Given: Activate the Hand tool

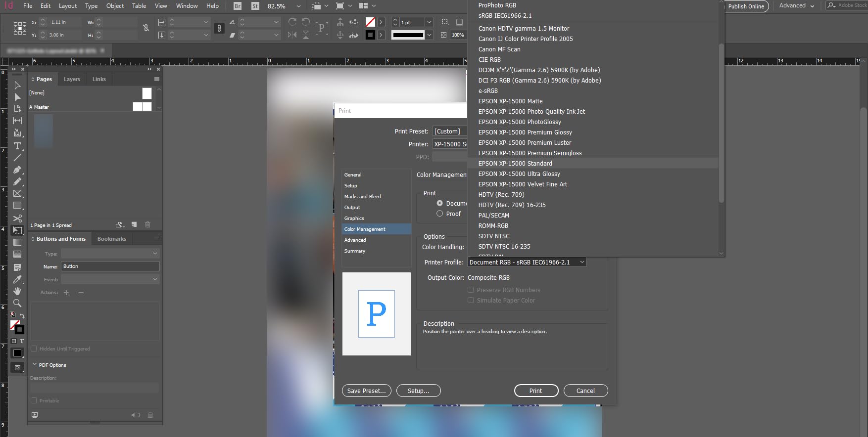Looking at the screenshot, I should click(x=17, y=291).
